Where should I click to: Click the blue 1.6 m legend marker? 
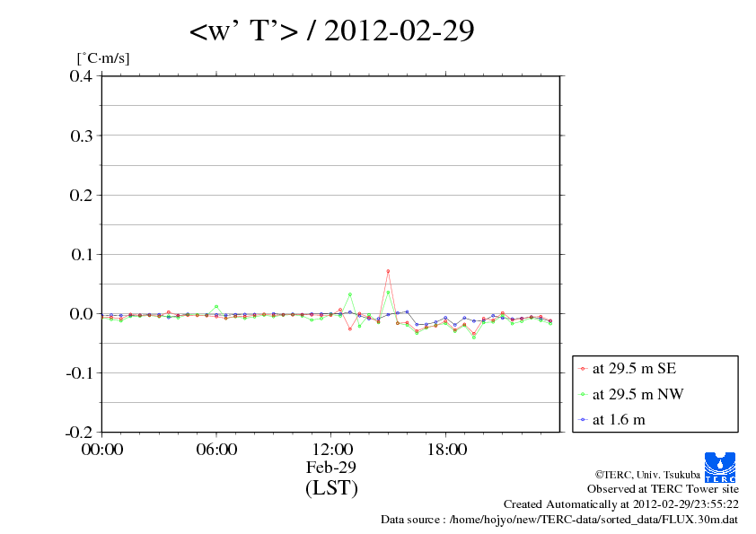pos(583,420)
